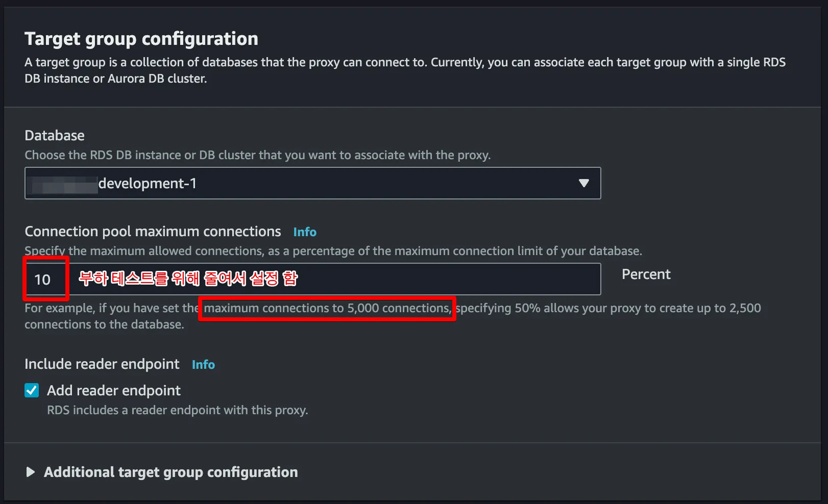Click the blurred prefix of the database name
Viewport: 828px width, 504px height.
point(63,184)
